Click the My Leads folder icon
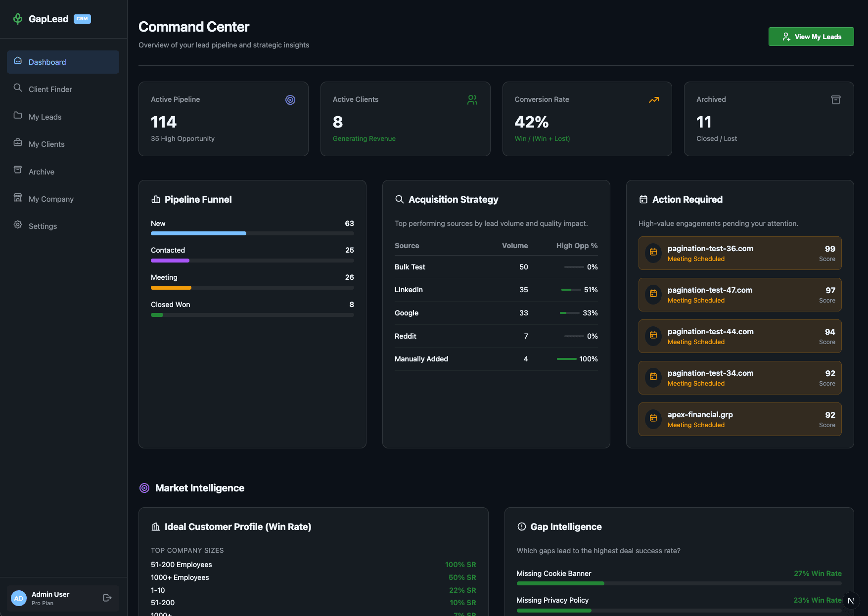Image resolution: width=868 pixels, height=616 pixels. (x=17, y=117)
